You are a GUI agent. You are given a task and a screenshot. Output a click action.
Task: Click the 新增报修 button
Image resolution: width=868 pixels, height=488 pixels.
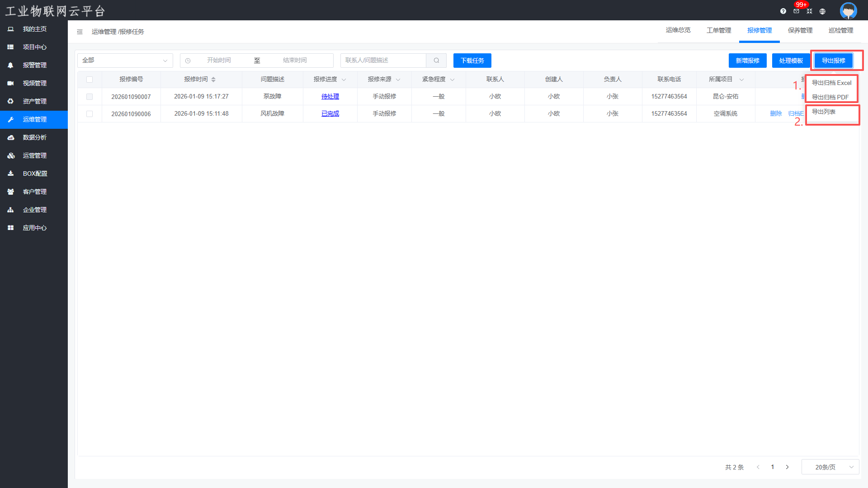(x=747, y=61)
